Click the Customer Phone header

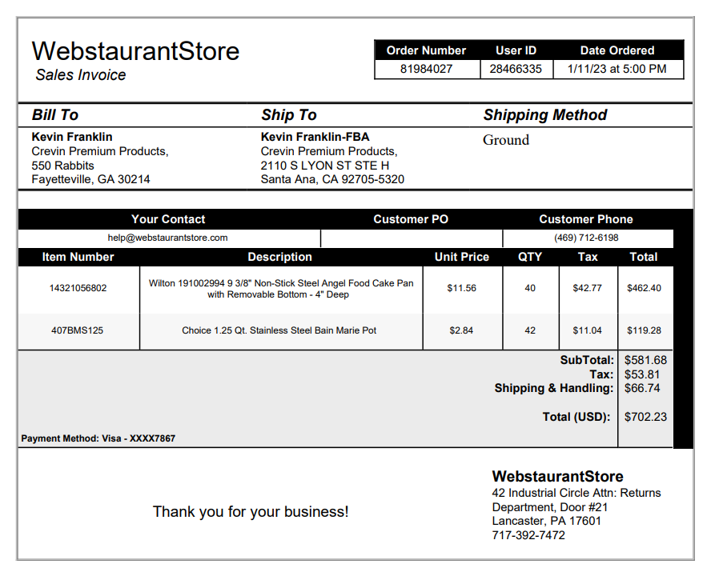pyautogui.click(x=586, y=219)
